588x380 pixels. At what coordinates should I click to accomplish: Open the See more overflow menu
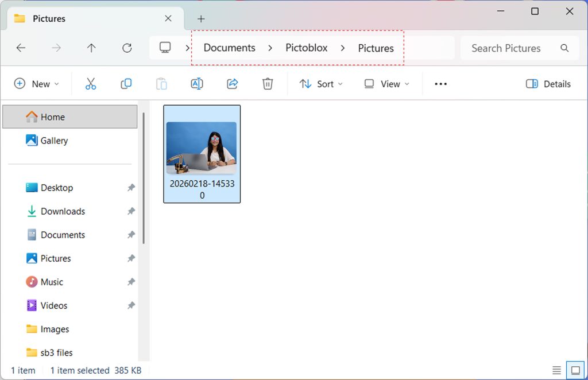coord(440,84)
